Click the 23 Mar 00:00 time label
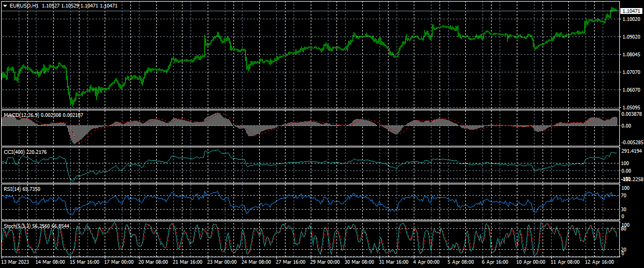Screen dimensions: 644x268 click(x=222, y=262)
